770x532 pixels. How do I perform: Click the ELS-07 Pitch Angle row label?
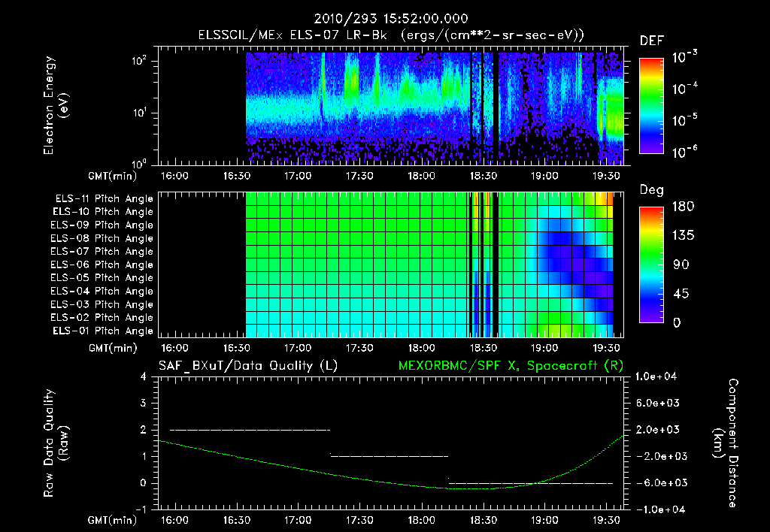102,251
